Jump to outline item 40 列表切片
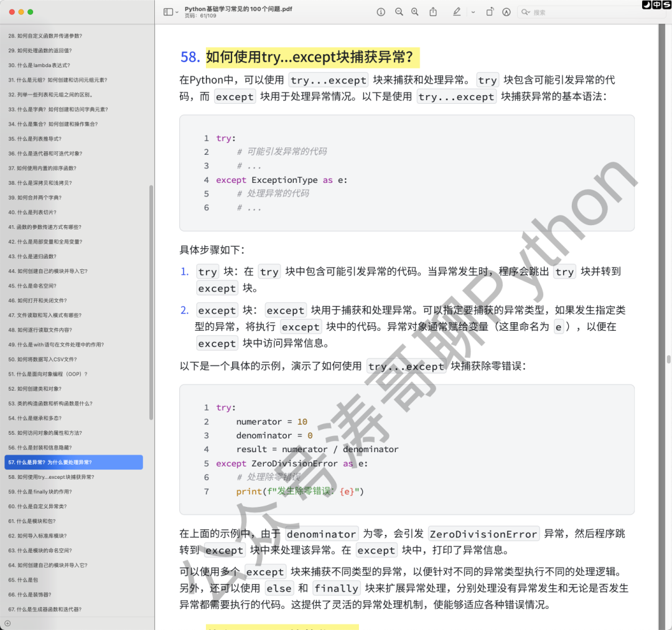The image size is (672, 630). tap(32, 213)
